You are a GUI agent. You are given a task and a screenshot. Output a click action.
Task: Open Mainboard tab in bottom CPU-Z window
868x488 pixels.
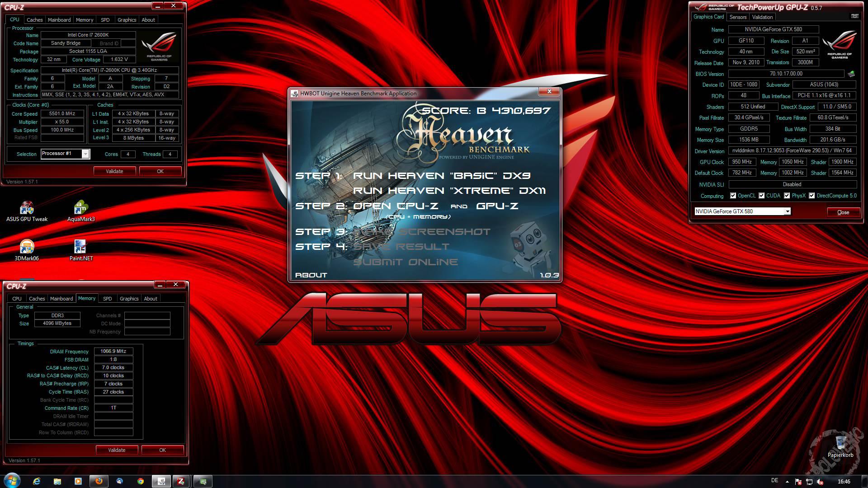[61, 299]
